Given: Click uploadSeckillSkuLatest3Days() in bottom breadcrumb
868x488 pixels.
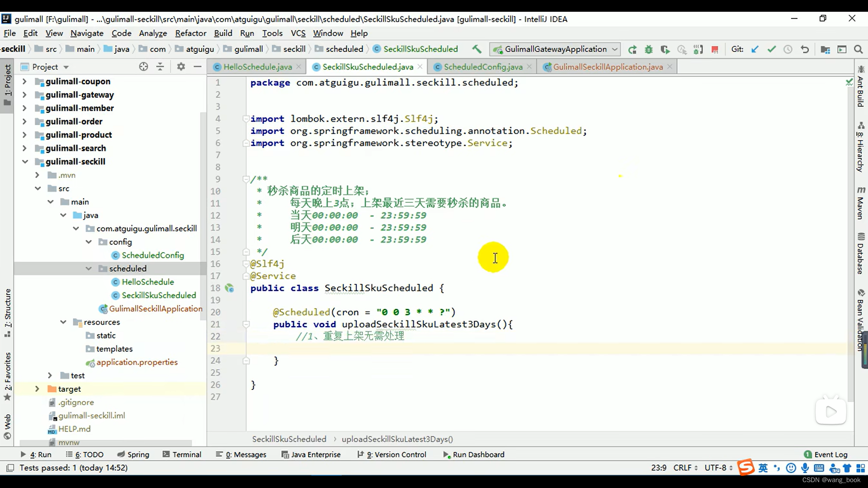Looking at the screenshot, I should 397,439.
